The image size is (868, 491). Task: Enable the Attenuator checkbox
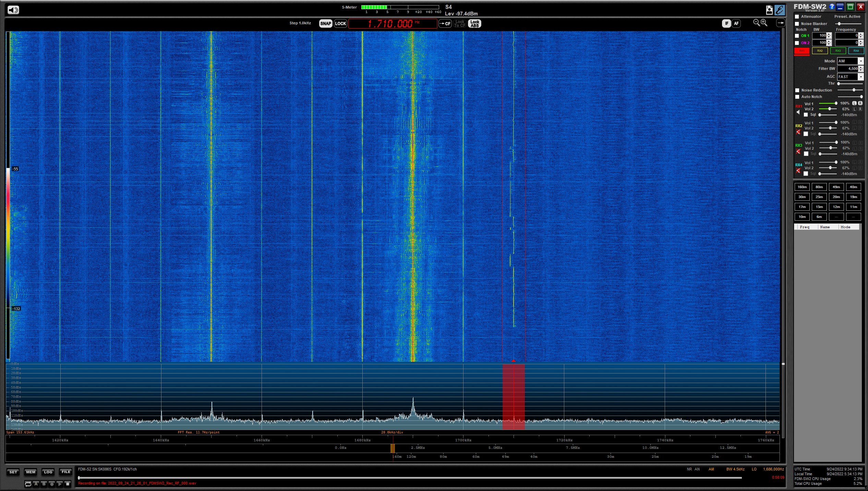click(x=797, y=16)
